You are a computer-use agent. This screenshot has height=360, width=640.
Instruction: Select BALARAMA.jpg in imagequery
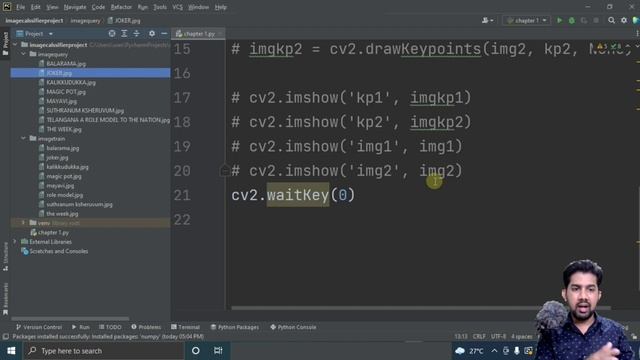66,63
